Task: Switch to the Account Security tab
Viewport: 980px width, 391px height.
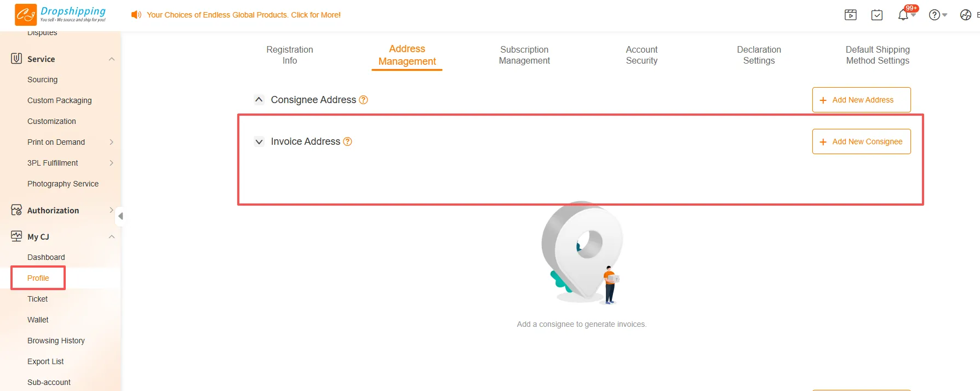Action: tap(641, 55)
